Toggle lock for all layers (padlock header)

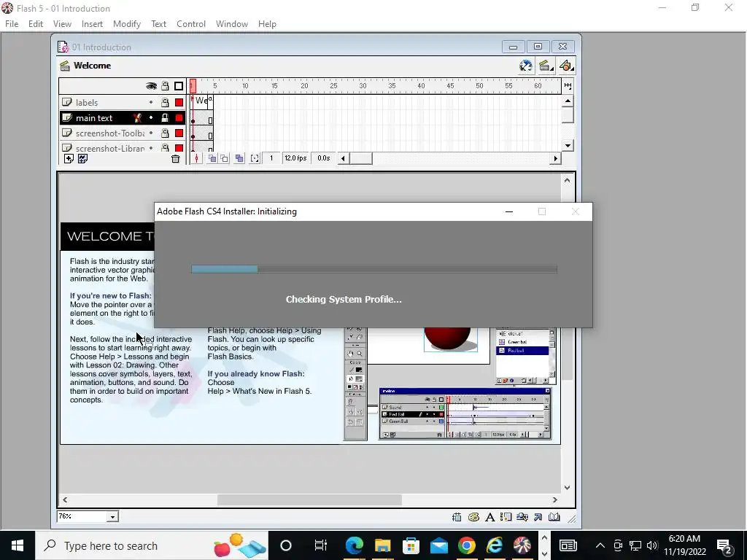point(165,86)
